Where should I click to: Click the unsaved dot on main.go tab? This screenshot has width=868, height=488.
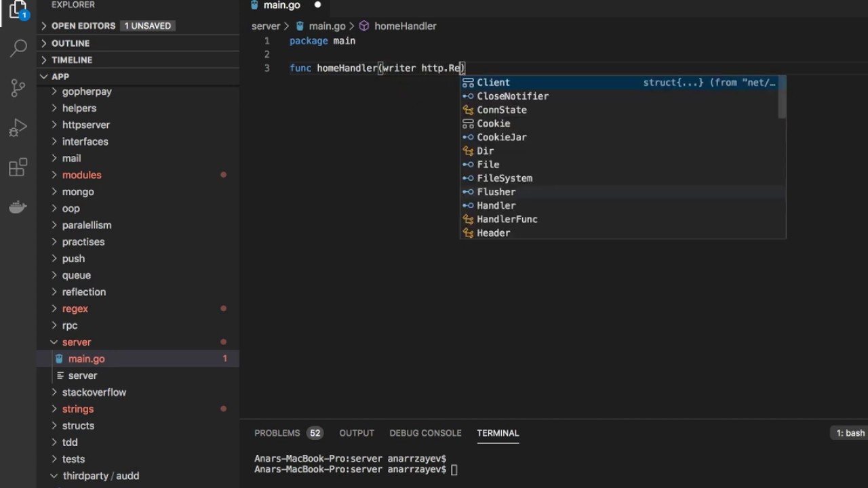pos(317,5)
